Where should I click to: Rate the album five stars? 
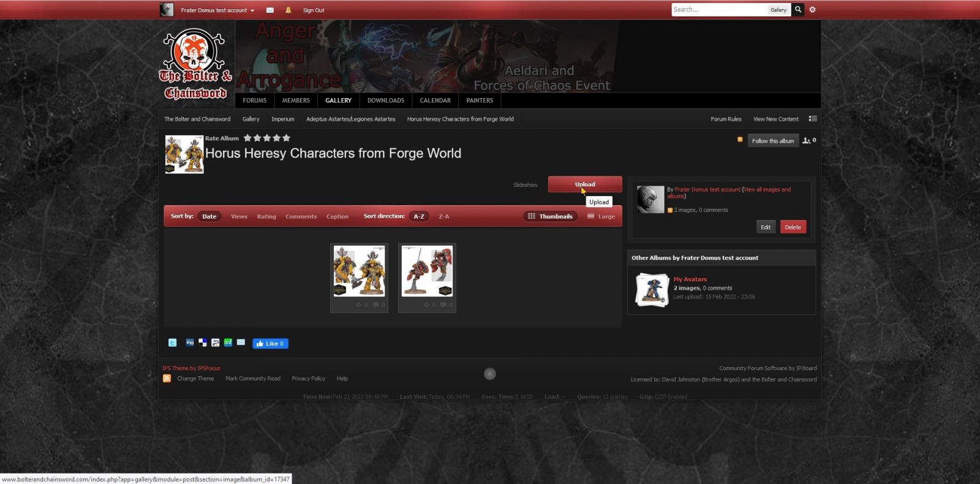286,138
